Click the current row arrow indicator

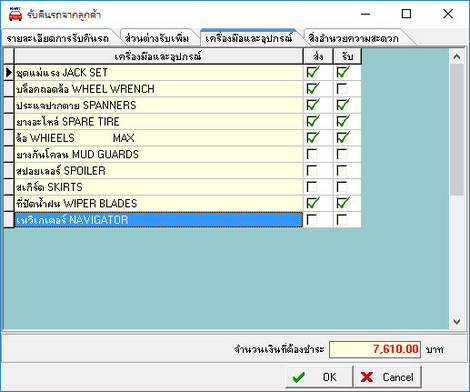tap(9, 72)
